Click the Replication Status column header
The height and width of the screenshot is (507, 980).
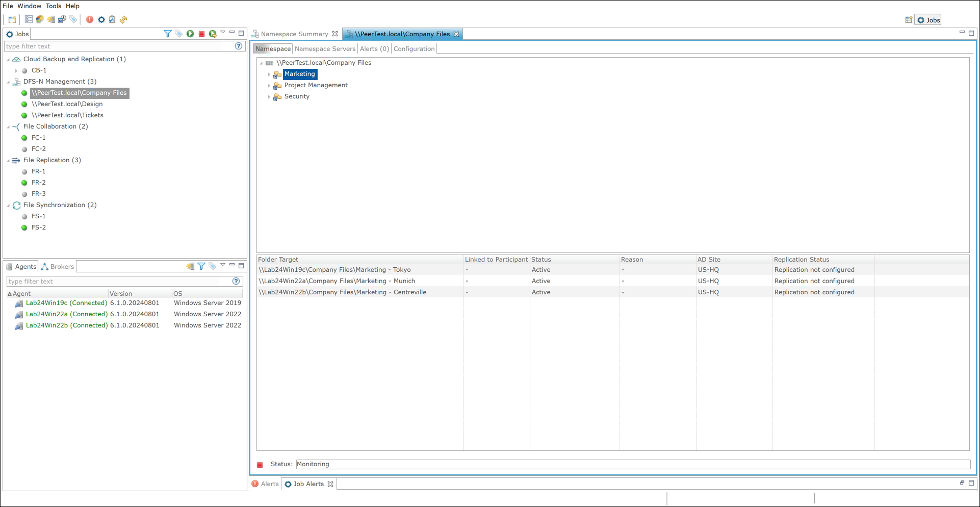823,260
